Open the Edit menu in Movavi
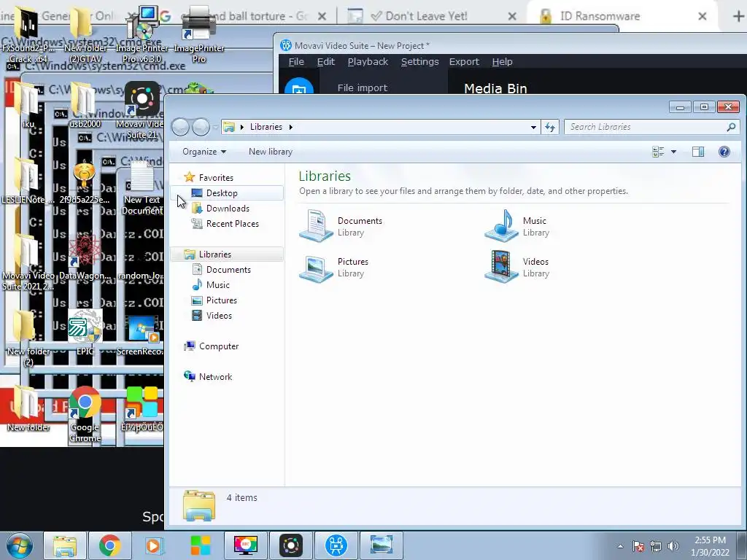This screenshot has height=560, width=747. coord(326,61)
